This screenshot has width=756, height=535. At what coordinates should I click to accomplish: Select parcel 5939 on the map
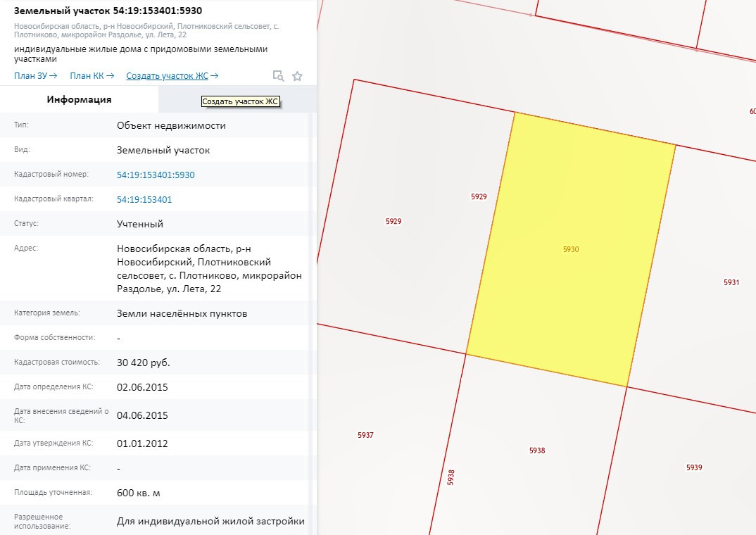[x=694, y=468]
